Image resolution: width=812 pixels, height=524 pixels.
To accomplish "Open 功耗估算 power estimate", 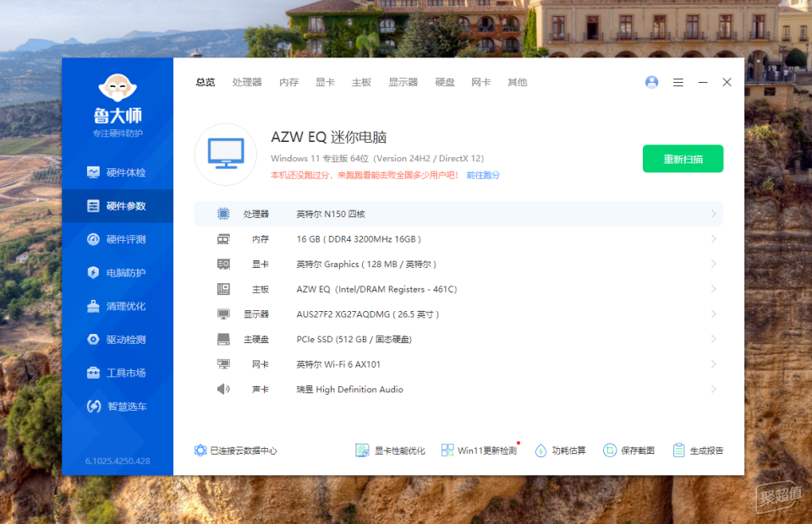I will coord(560,450).
